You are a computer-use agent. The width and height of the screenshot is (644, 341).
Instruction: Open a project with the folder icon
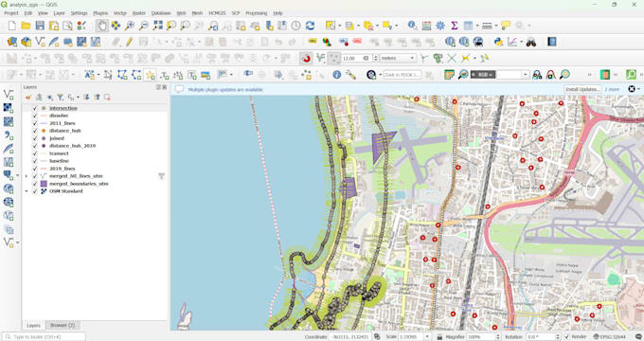pyautogui.click(x=26, y=26)
